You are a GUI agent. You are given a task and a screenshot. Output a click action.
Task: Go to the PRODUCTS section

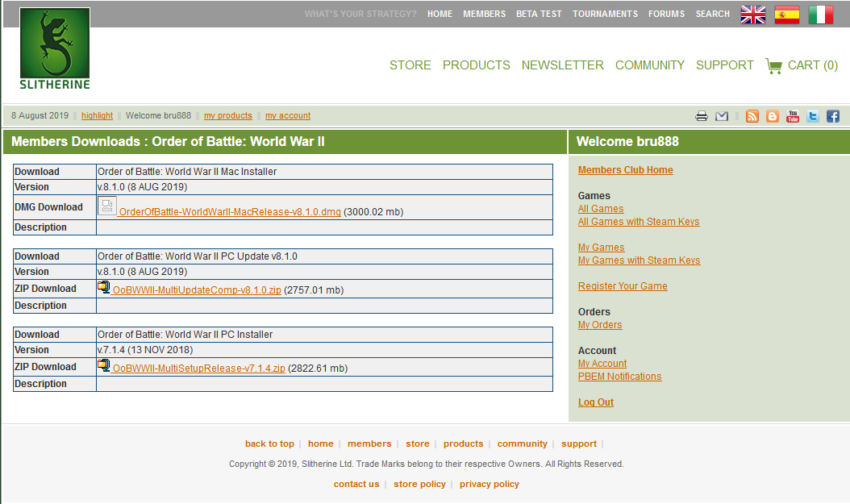click(476, 65)
